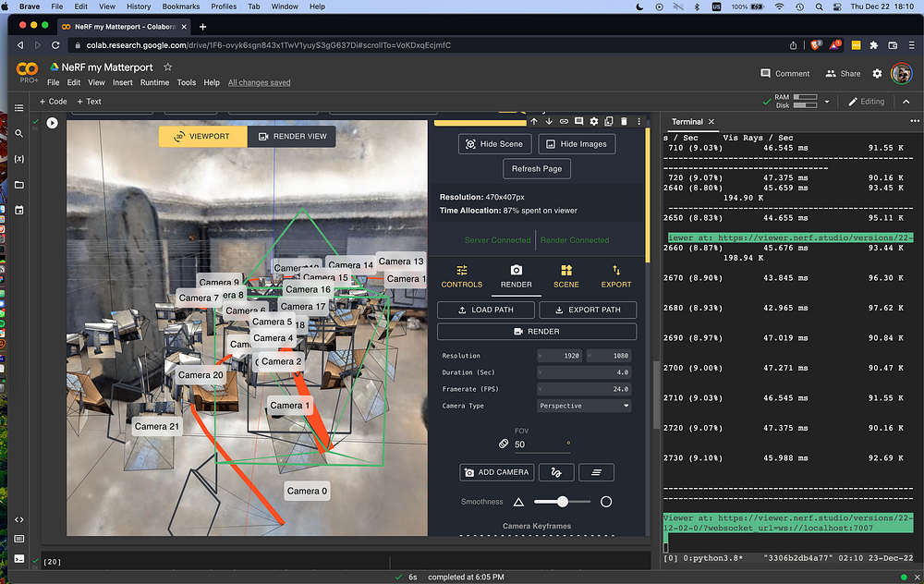Toggle Hide Scene in viewer

[494, 144]
